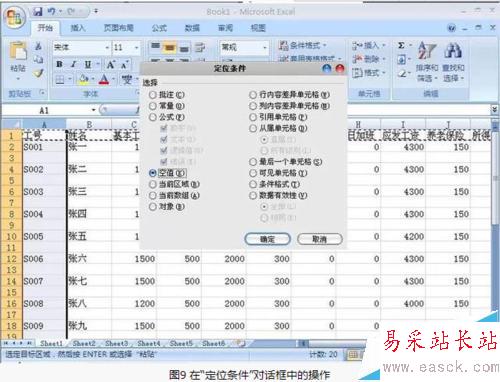
Task: Open Excel help question mark
Action: click(x=452, y=28)
